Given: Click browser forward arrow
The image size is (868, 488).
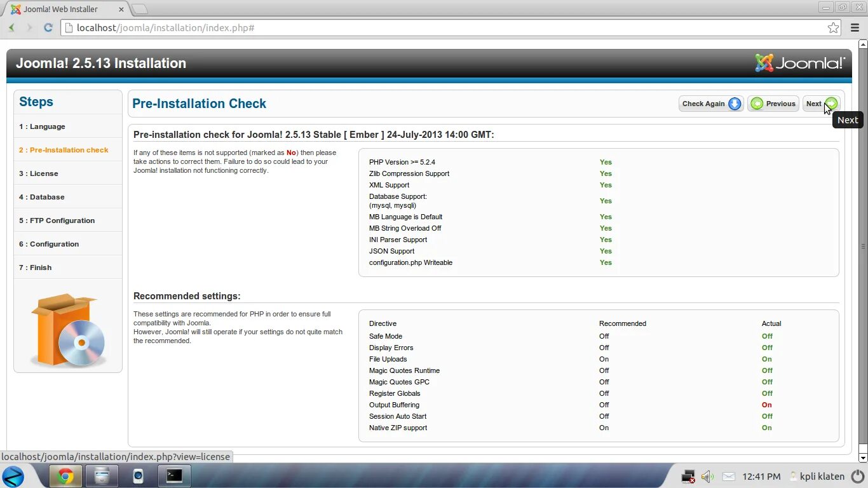Looking at the screenshot, I should pyautogui.click(x=29, y=27).
